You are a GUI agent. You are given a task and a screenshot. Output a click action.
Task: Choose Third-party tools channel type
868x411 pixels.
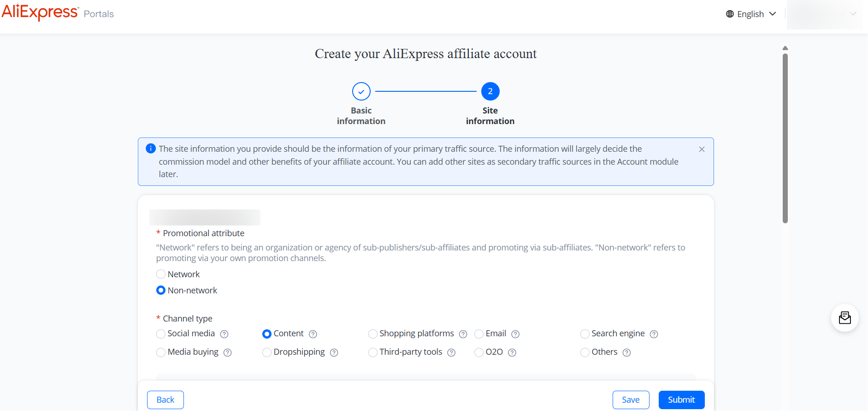(373, 352)
